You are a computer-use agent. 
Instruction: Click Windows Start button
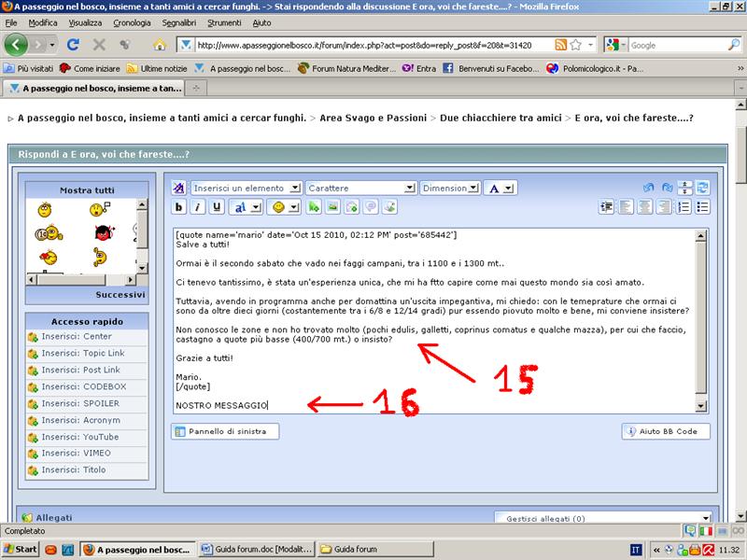pyautogui.click(x=21, y=549)
